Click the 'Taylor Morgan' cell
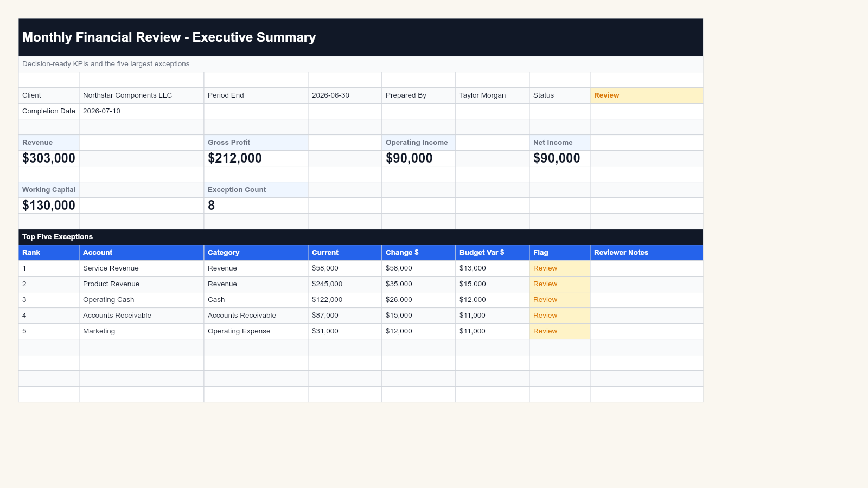The width and height of the screenshot is (868, 488). [493, 95]
